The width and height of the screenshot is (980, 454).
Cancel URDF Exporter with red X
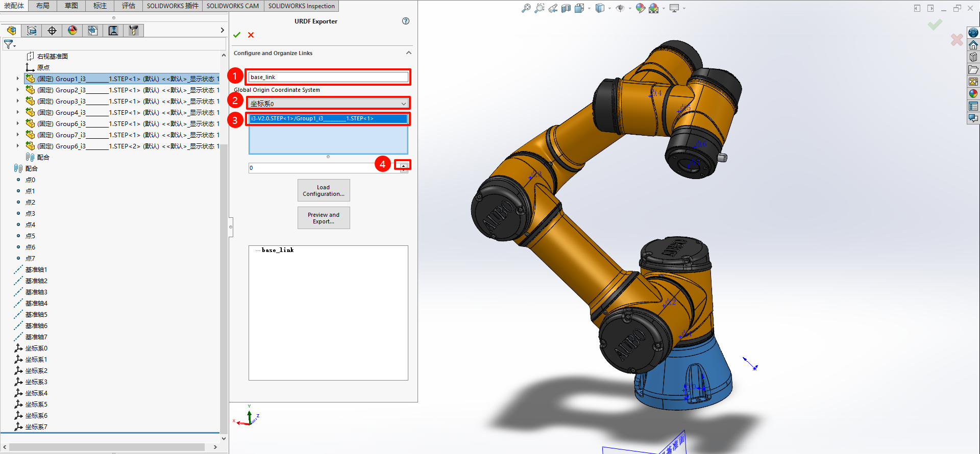click(251, 35)
